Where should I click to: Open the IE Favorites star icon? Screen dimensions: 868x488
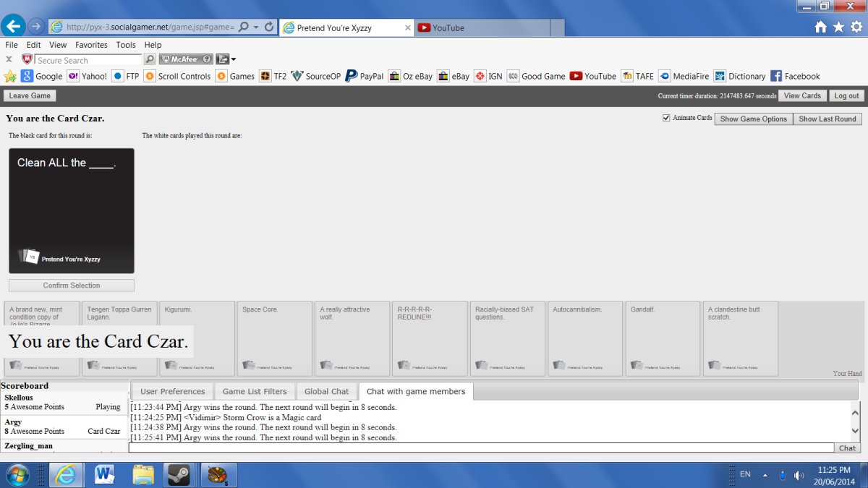838,27
